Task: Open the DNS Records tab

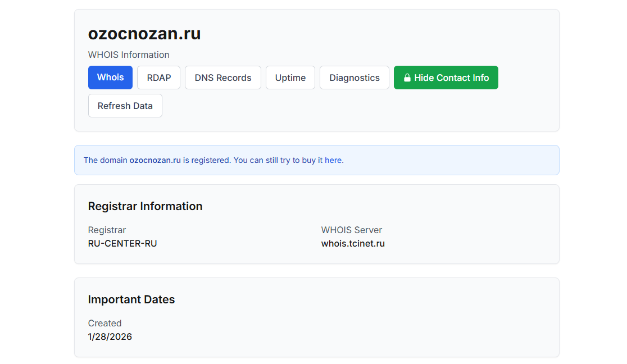Action: [222, 78]
